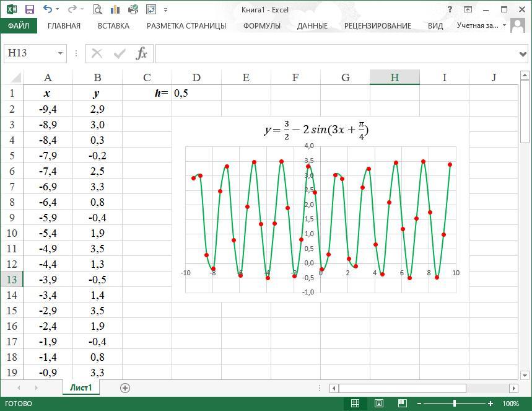Switch to the ГЛАВНАЯ ribbon tab

[x=64, y=26]
